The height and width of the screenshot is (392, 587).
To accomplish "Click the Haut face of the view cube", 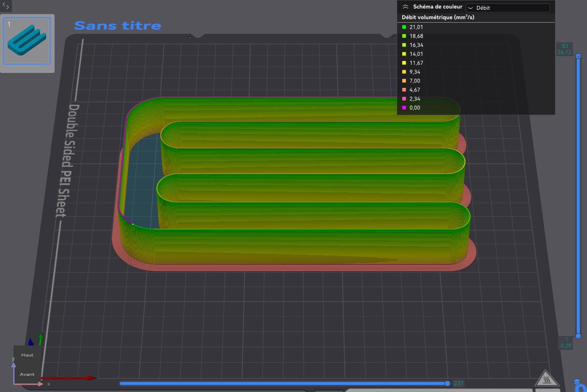I will [x=27, y=355].
